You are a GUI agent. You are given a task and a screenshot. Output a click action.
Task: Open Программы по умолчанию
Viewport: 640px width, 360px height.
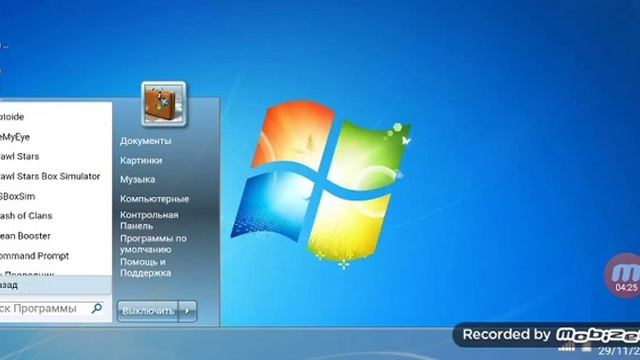(x=153, y=244)
